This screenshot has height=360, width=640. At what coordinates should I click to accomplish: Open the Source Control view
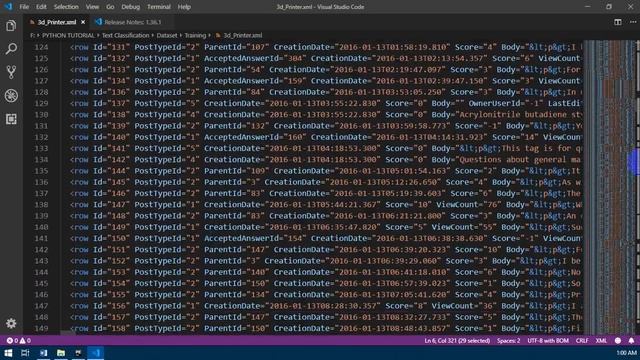pyautogui.click(x=11, y=72)
